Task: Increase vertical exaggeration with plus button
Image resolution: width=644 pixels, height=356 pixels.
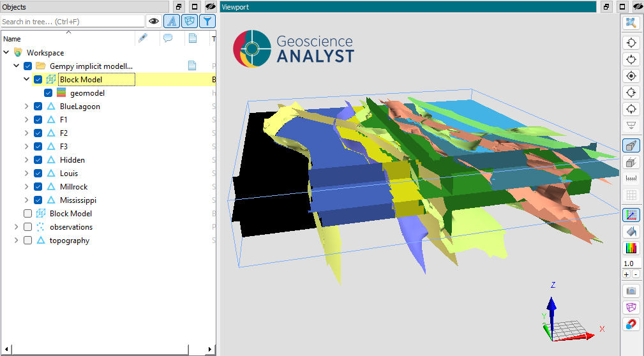Action: 626,274
